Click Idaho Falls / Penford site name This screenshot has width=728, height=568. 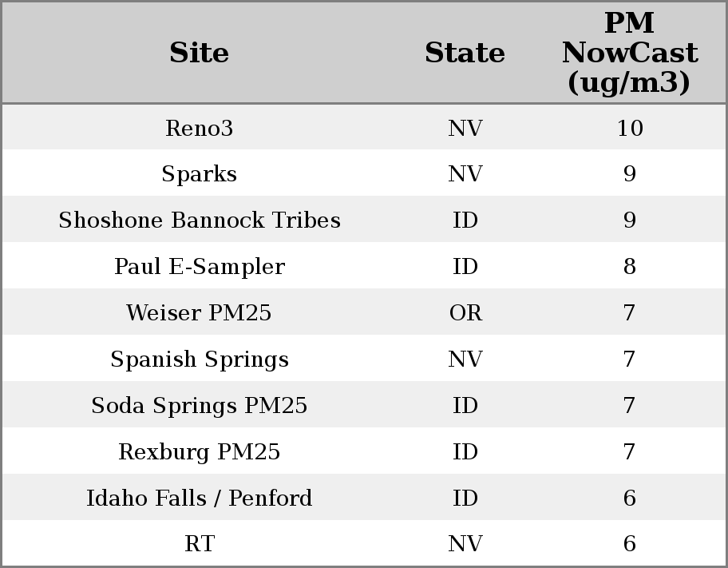(200, 498)
